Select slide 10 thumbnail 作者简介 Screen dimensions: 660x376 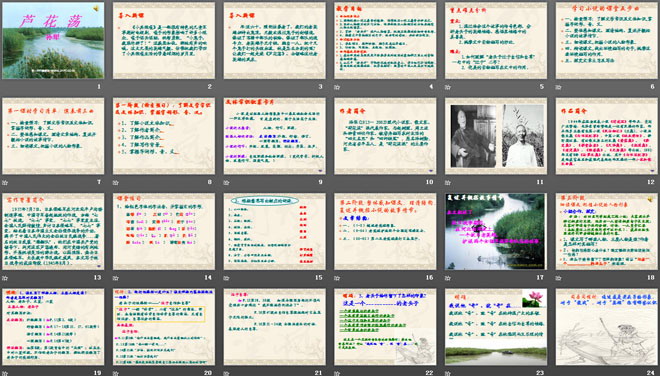386,136
